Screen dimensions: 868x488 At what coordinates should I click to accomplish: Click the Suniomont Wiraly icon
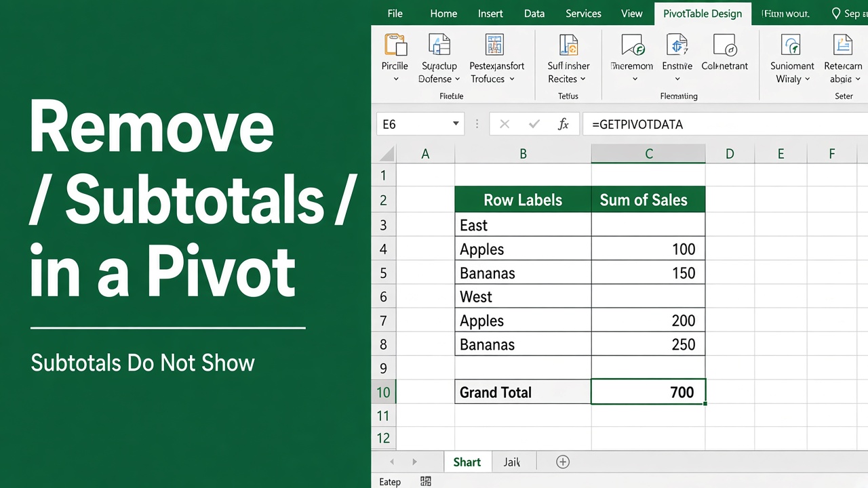coord(791,45)
